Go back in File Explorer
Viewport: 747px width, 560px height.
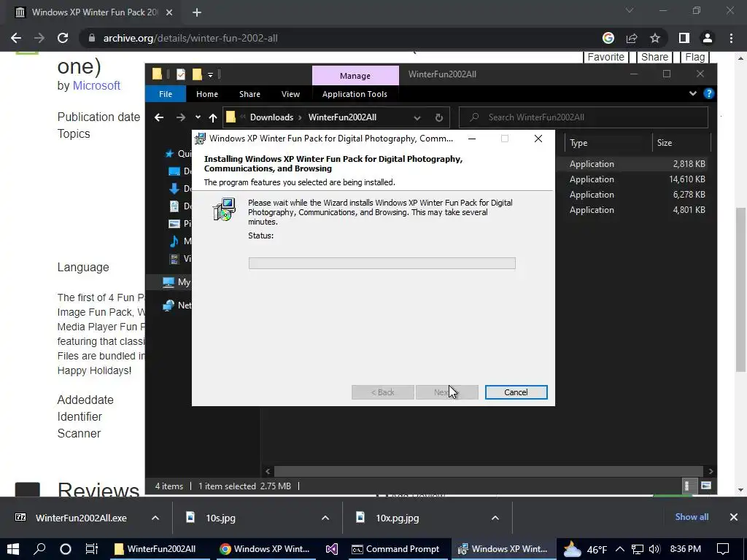click(x=159, y=117)
